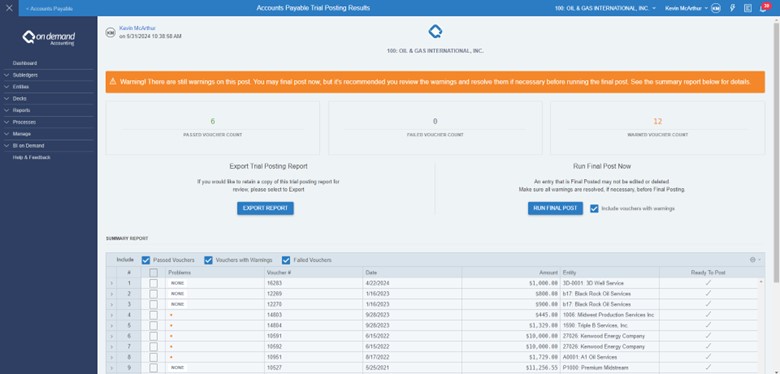780x374 pixels.
Task: Toggle the Failed Vouchers checkbox
Action: (x=286, y=260)
